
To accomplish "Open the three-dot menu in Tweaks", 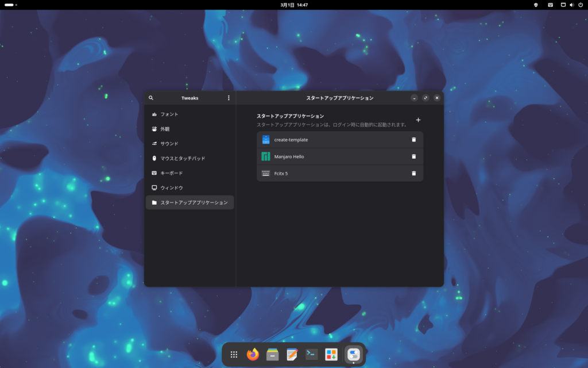I will click(229, 98).
